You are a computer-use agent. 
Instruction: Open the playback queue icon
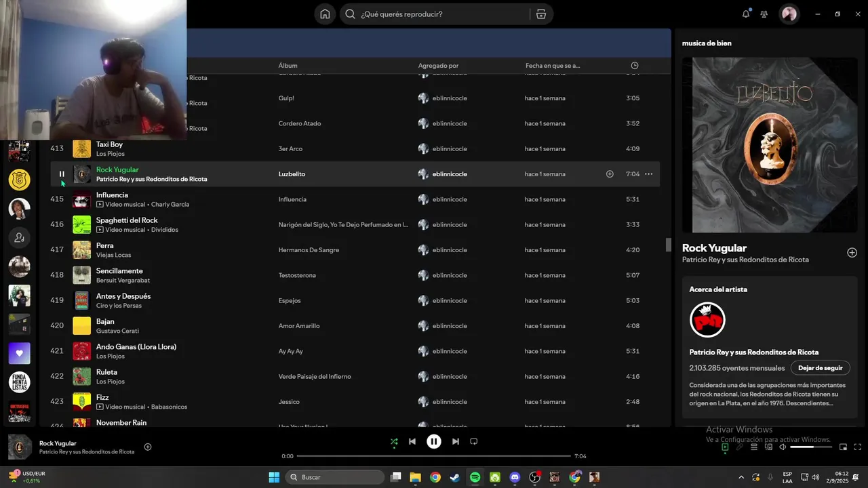tap(754, 447)
